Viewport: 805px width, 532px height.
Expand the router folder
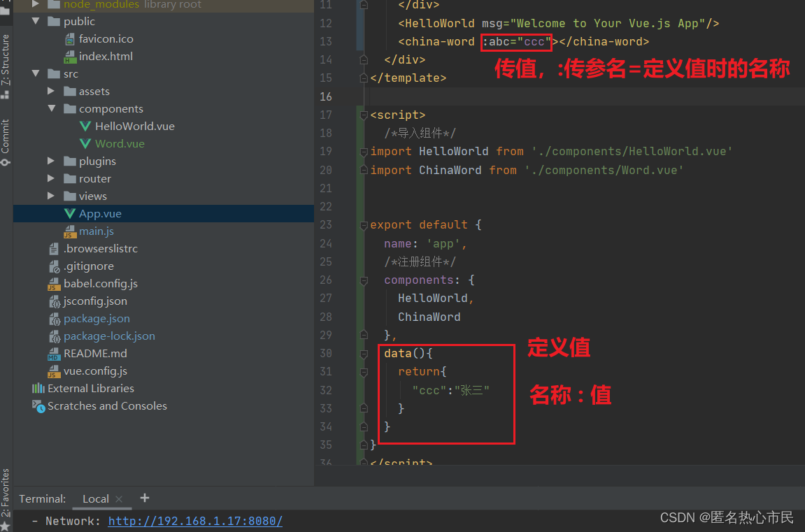pyautogui.click(x=51, y=179)
